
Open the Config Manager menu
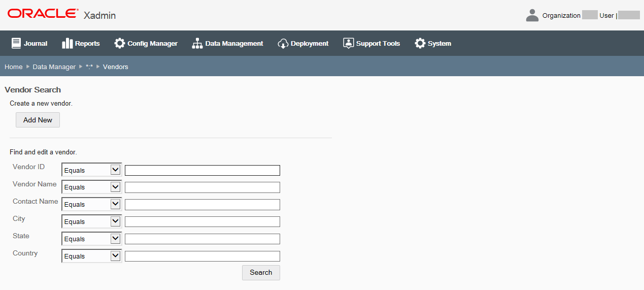(146, 43)
